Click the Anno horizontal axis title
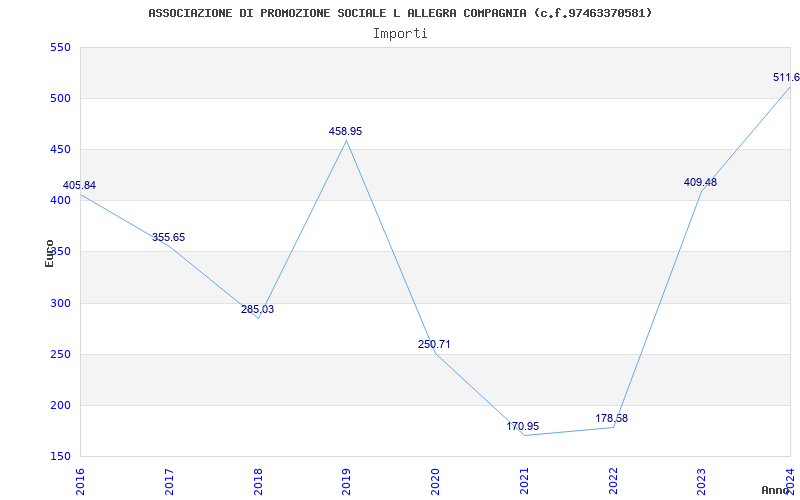The image size is (800, 500). [774, 490]
